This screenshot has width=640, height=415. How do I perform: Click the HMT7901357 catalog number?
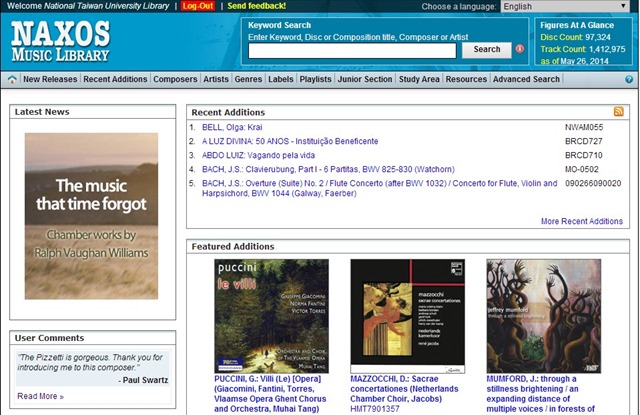(x=375, y=408)
